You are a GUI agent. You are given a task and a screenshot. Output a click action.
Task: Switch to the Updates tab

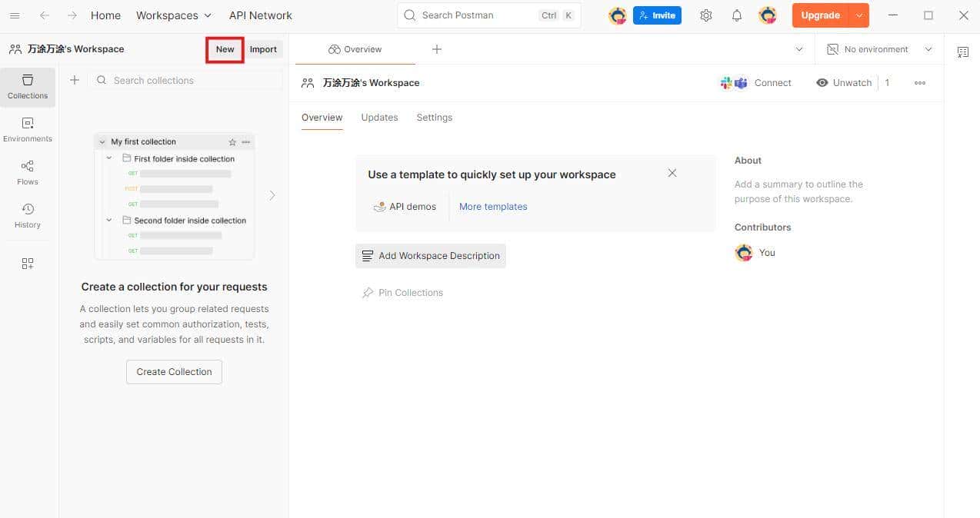379,117
